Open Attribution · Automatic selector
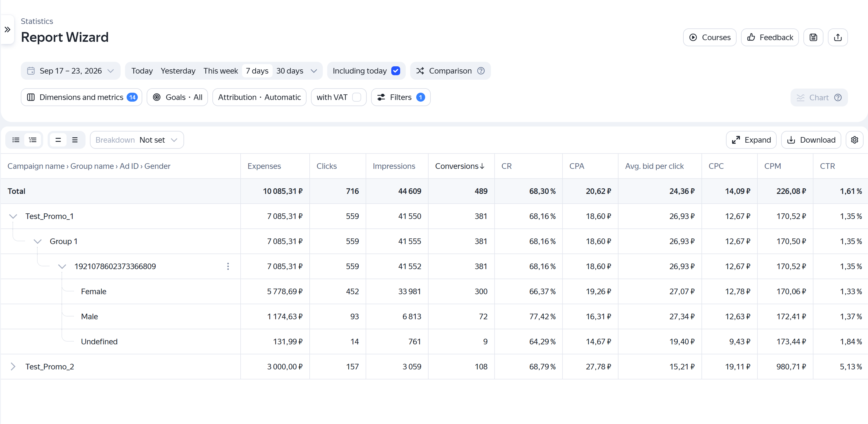 coord(259,98)
